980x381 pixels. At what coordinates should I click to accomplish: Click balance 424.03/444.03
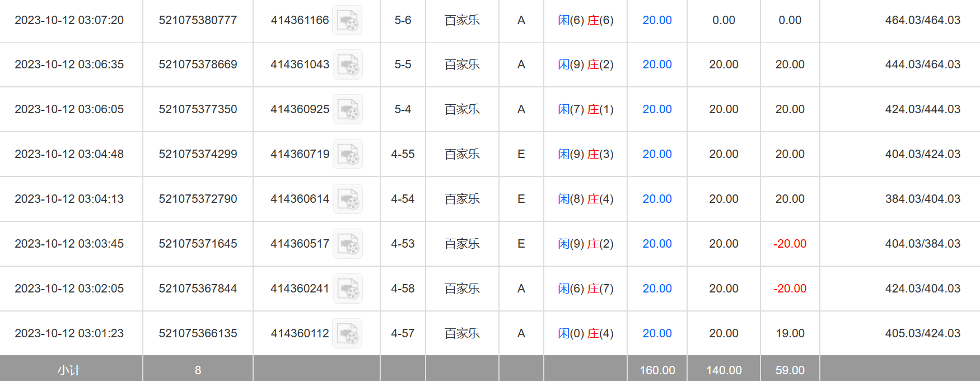[x=923, y=109]
